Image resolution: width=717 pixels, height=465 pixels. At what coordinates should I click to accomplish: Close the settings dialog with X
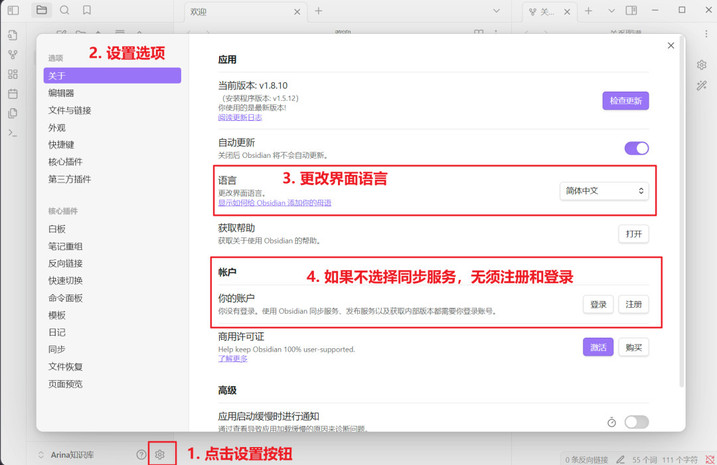(x=670, y=46)
